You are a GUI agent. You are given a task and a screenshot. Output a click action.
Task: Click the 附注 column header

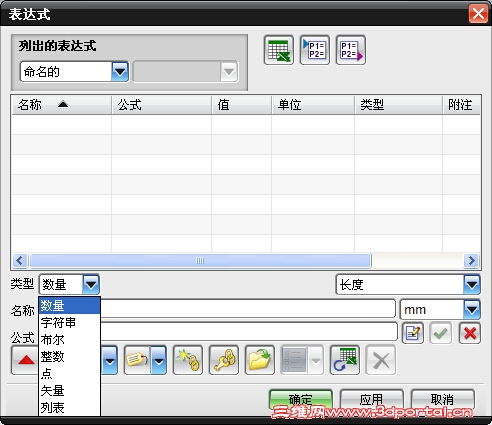click(x=461, y=105)
